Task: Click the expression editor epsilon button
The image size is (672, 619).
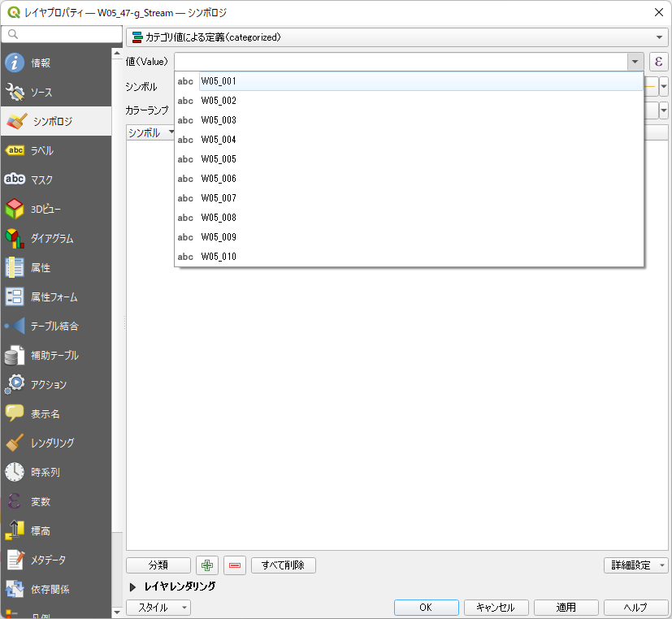Action: [658, 62]
